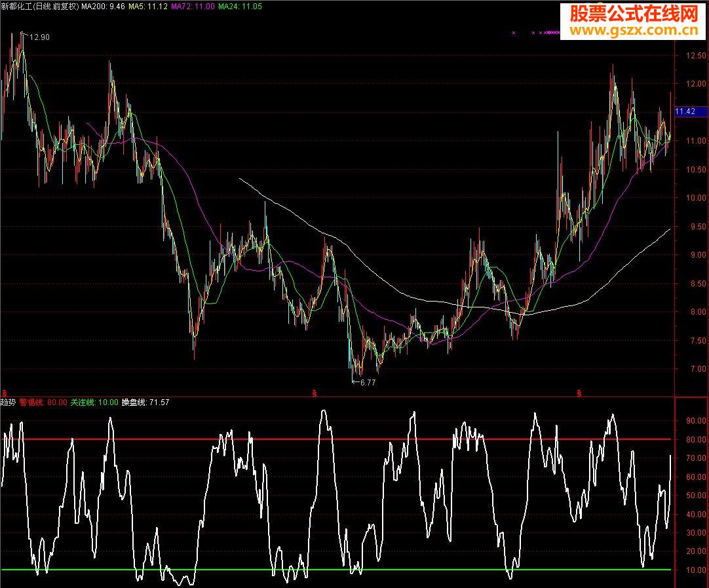The height and width of the screenshot is (588, 709).
Task: Click the 30.00 indicator axis value
Action: pos(695,532)
